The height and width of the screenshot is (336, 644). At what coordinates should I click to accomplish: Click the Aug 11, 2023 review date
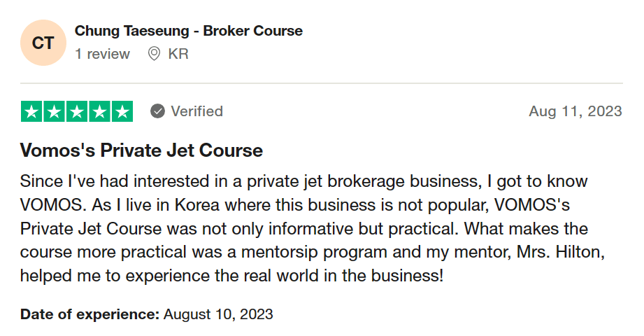pos(575,111)
